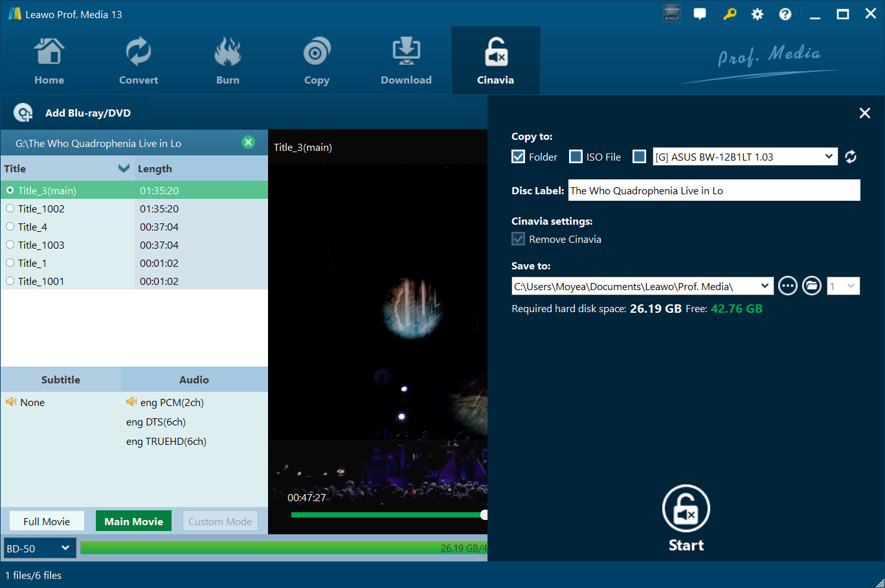Viewport: 885px width, 588px height.
Task: Open the settings gear icon
Action: pos(757,14)
